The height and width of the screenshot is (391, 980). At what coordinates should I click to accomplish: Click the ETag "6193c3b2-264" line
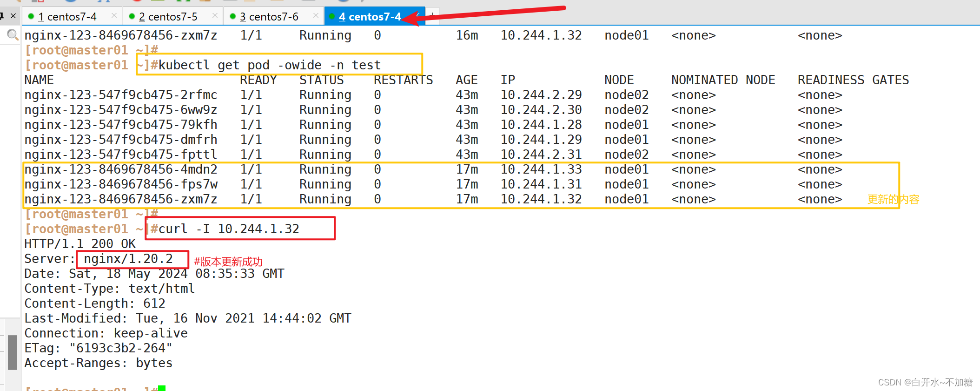click(99, 348)
